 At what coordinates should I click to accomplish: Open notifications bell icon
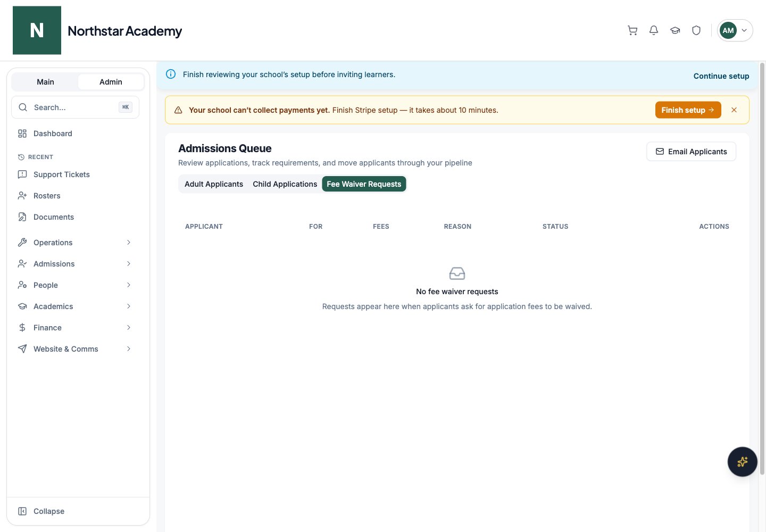pos(654,30)
